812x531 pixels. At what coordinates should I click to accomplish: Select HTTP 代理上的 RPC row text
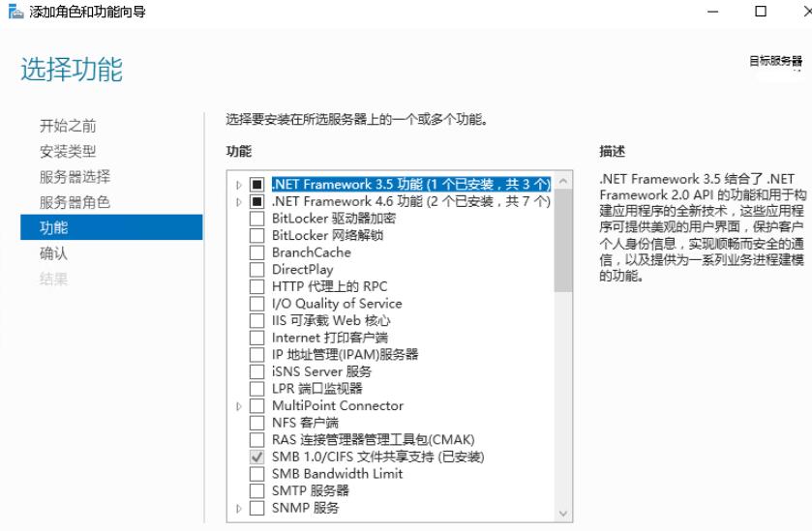(x=329, y=286)
